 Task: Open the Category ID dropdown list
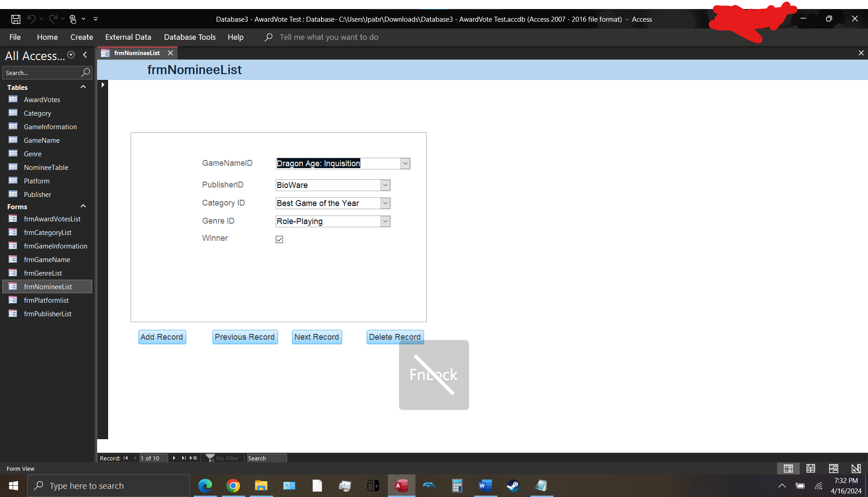pos(385,203)
